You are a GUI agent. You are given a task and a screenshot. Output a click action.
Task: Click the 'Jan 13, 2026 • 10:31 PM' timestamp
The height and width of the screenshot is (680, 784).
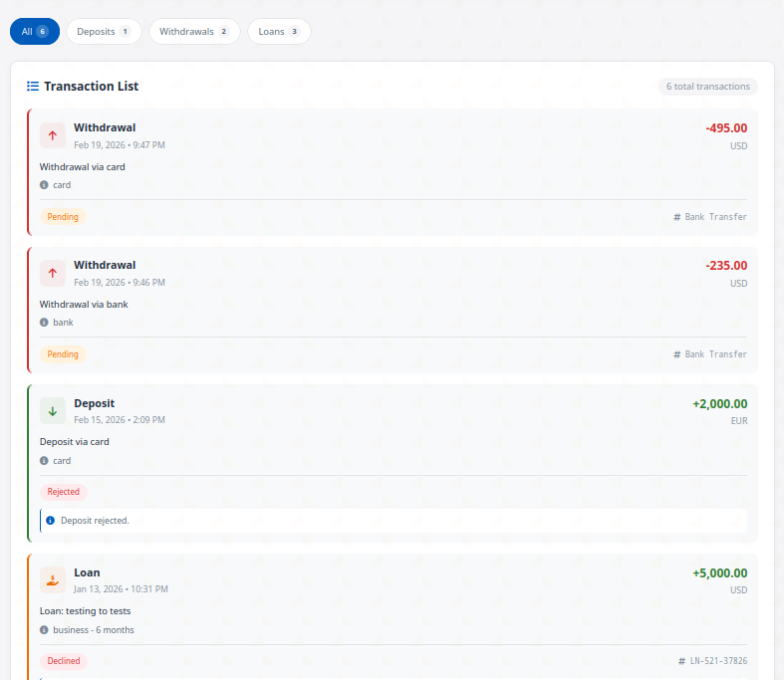coord(121,589)
